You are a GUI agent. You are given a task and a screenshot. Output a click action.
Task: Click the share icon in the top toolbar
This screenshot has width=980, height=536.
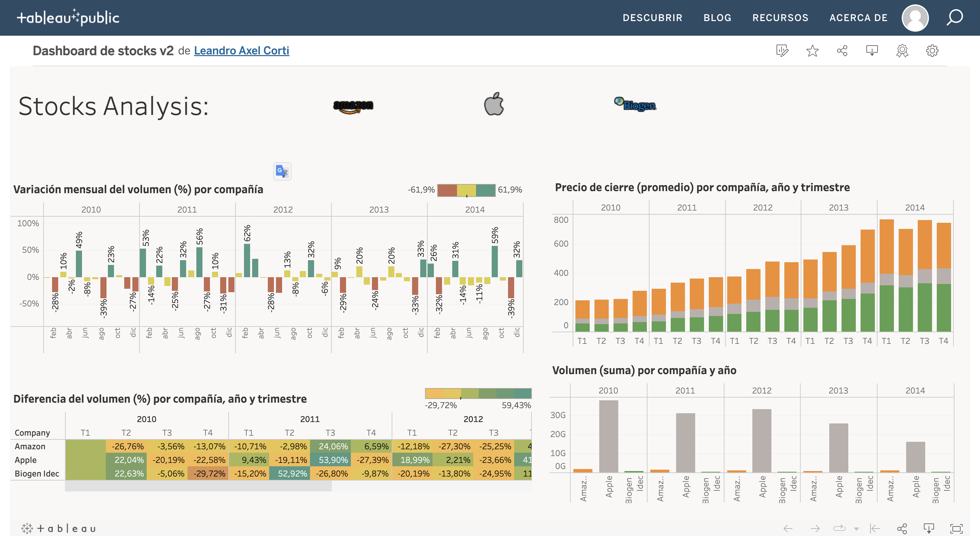842,50
